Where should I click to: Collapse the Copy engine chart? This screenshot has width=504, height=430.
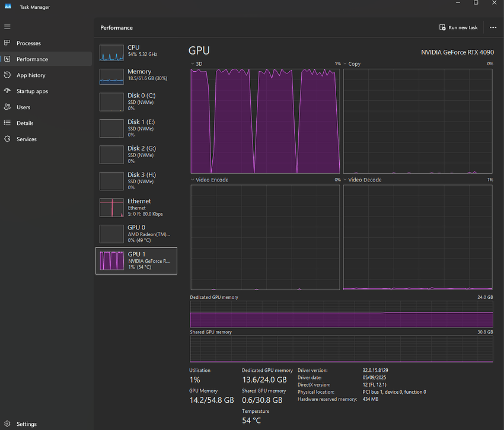[x=344, y=63]
